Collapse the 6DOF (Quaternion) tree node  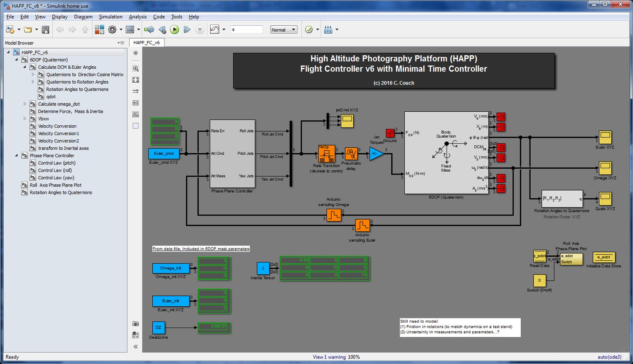[x=16, y=60]
